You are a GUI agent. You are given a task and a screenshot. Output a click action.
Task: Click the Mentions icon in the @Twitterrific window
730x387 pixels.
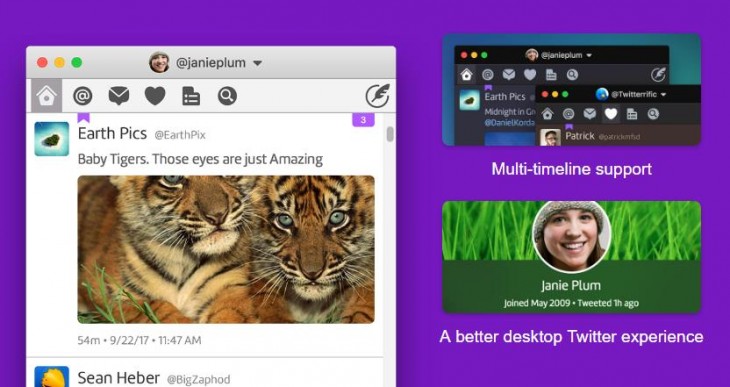[x=568, y=114]
